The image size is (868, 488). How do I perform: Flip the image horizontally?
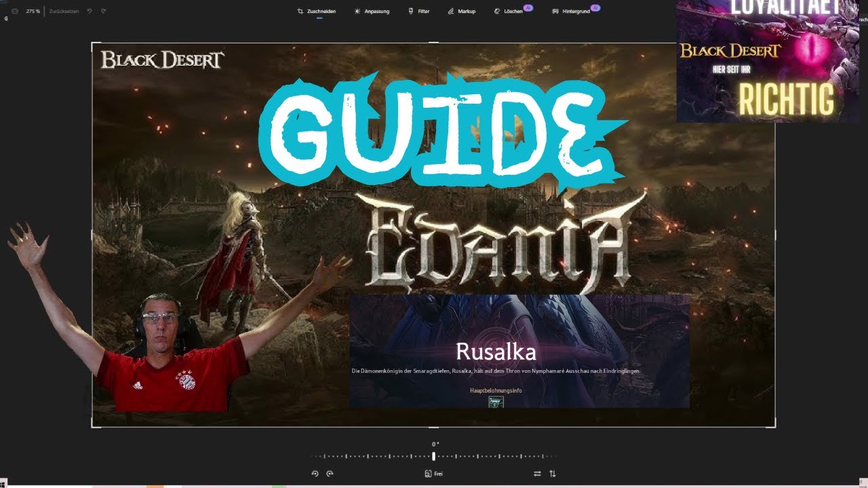point(537,474)
